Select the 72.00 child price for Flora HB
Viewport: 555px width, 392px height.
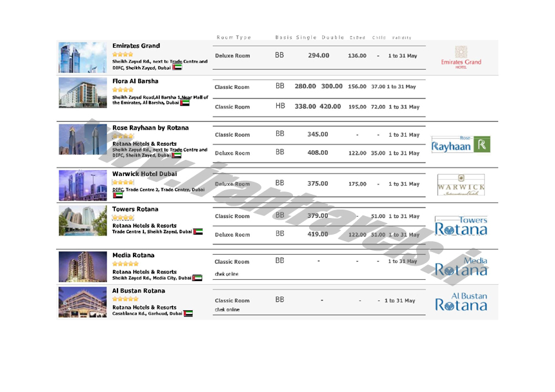(378, 107)
